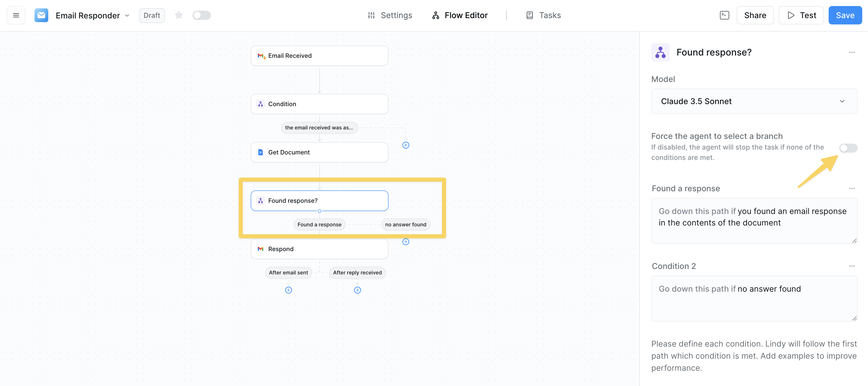This screenshot has width=868, height=386.
Task: Open the ellipsis menu for Found a response
Action: (852, 188)
